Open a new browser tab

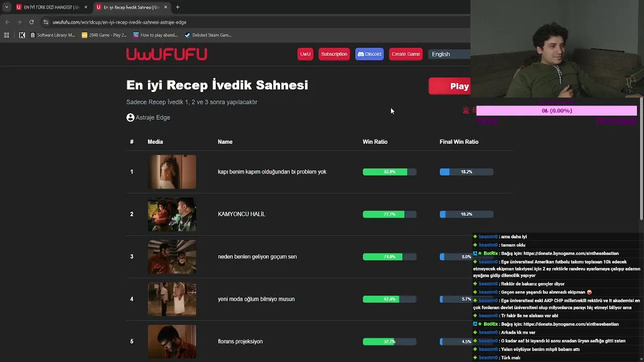tap(178, 7)
